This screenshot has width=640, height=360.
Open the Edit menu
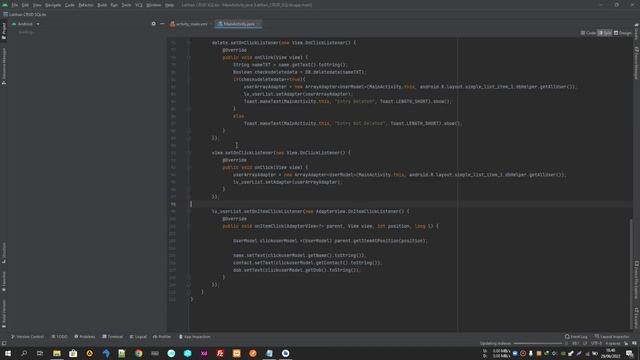(x=25, y=5)
